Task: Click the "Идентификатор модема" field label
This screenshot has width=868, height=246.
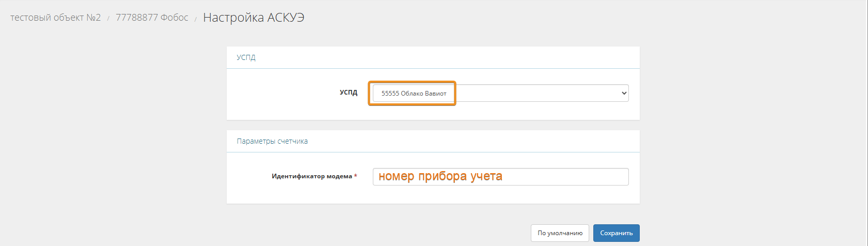Action: coord(312,176)
